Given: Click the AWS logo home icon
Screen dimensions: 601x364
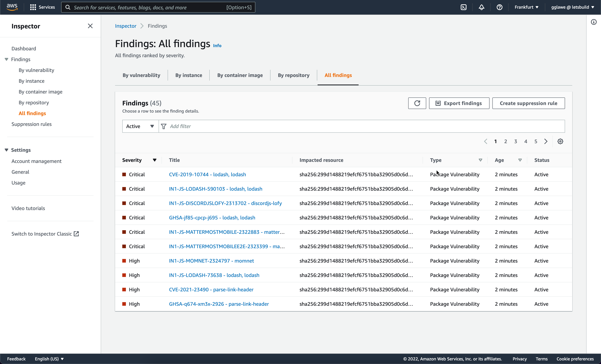Looking at the screenshot, I should (x=12, y=7).
